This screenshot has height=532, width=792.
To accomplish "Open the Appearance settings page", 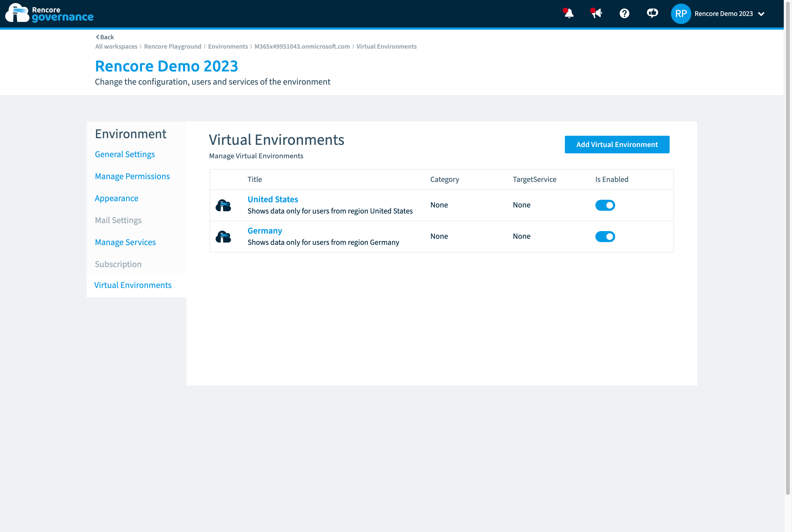I will 116,198.
